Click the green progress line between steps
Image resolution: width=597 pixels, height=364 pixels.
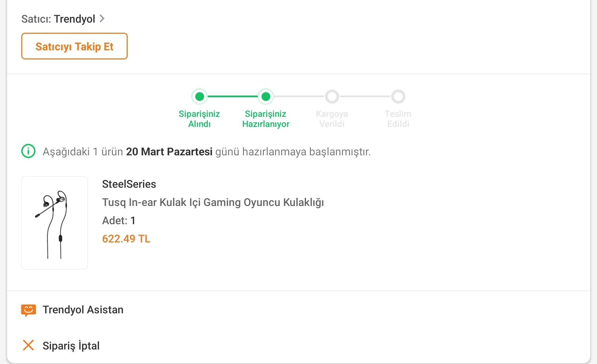click(x=233, y=97)
